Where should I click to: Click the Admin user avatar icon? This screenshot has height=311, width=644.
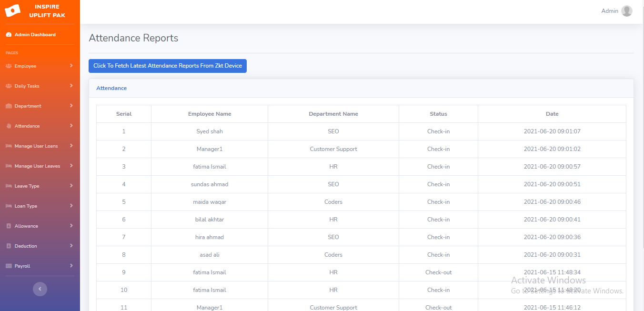pyautogui.click(x=626, y=11)
